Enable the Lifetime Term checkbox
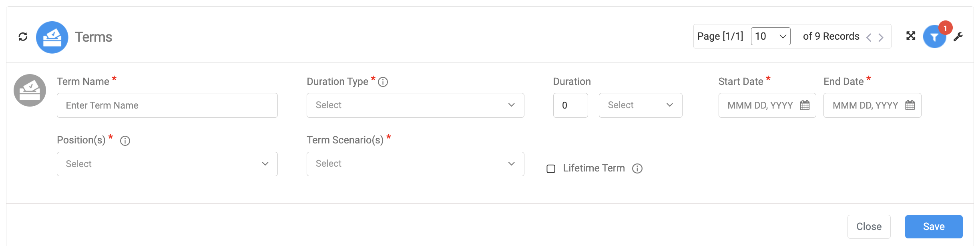This screenshot has width=980, height=246. pyautogui.click(x=551, y=169)
